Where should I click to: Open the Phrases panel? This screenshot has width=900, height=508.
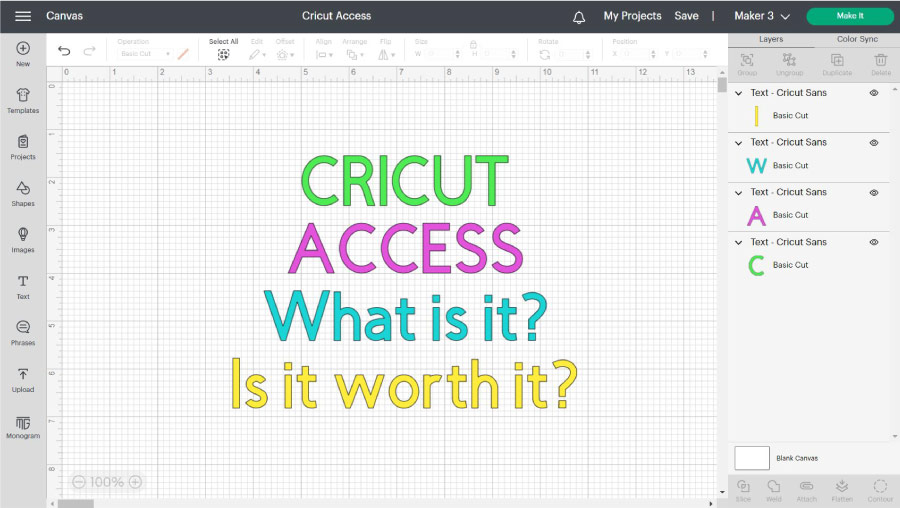tap(23, 332)
